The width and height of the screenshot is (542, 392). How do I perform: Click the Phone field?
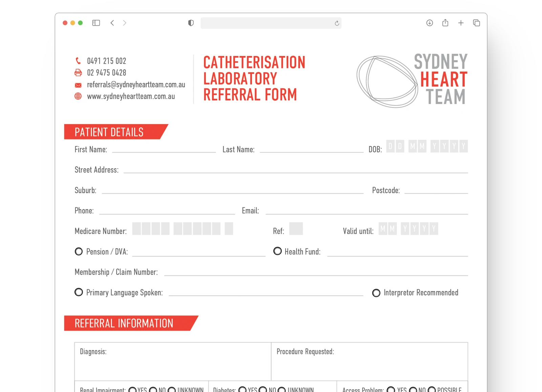(x=167, y=210)
